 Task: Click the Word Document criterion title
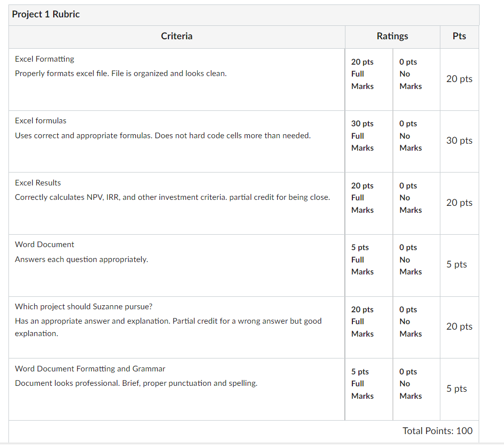[x=45, y=245]
